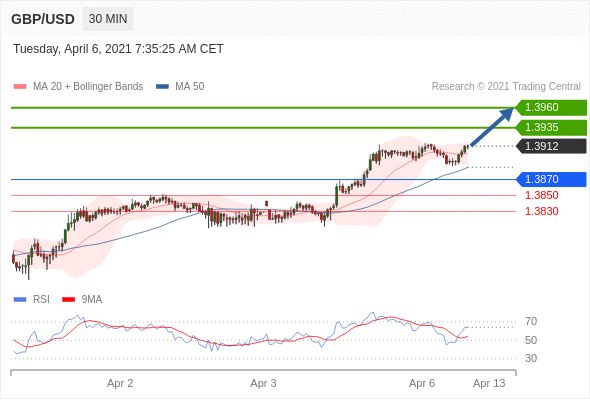The height and width of the screenshot is (400, 590).
Task: Click the blue MA 50 legend swatch
Action: (162, 87)
